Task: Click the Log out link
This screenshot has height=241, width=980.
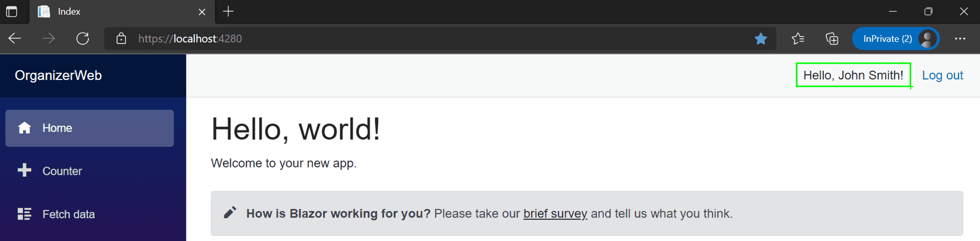Action: [942, 75]
